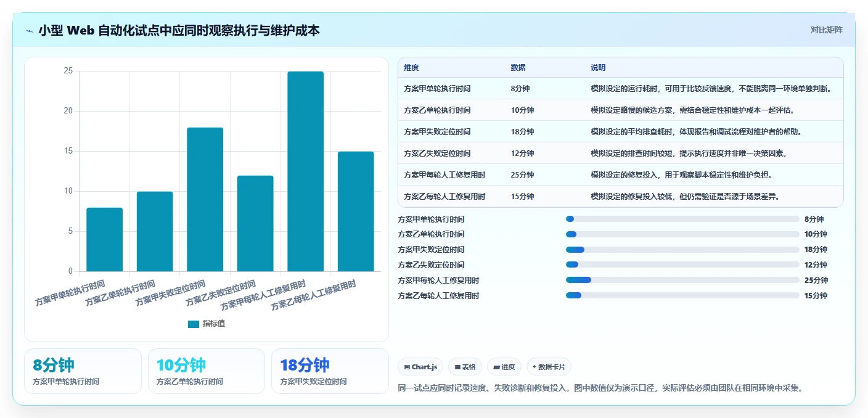Click progress list label 方案乙每轮人工修复用时
Screen dimensions: 868x418
point(438,296)
